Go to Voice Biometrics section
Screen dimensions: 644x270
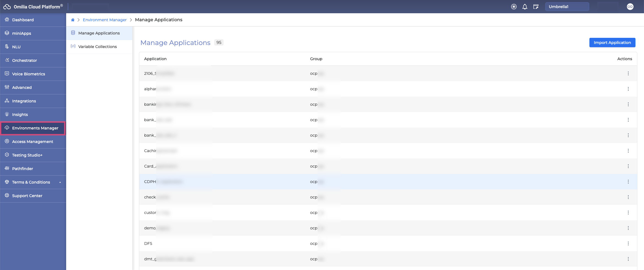tap(28, 74)
